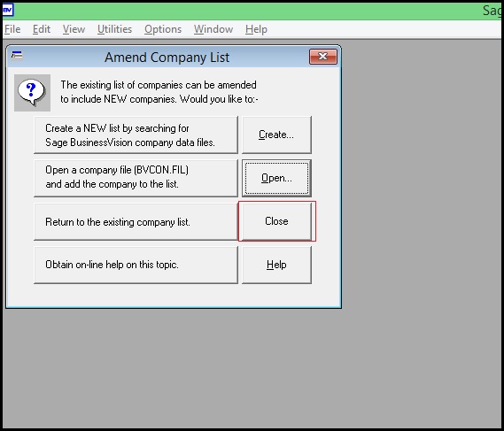Click the blue question mark bubble icon
This screenshot has width=504, height=431.
[32, 93]
